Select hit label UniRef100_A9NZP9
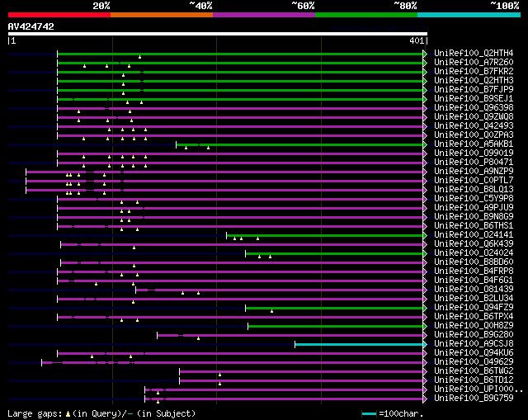This screenshot has width=528, height=420. point(474,172)
